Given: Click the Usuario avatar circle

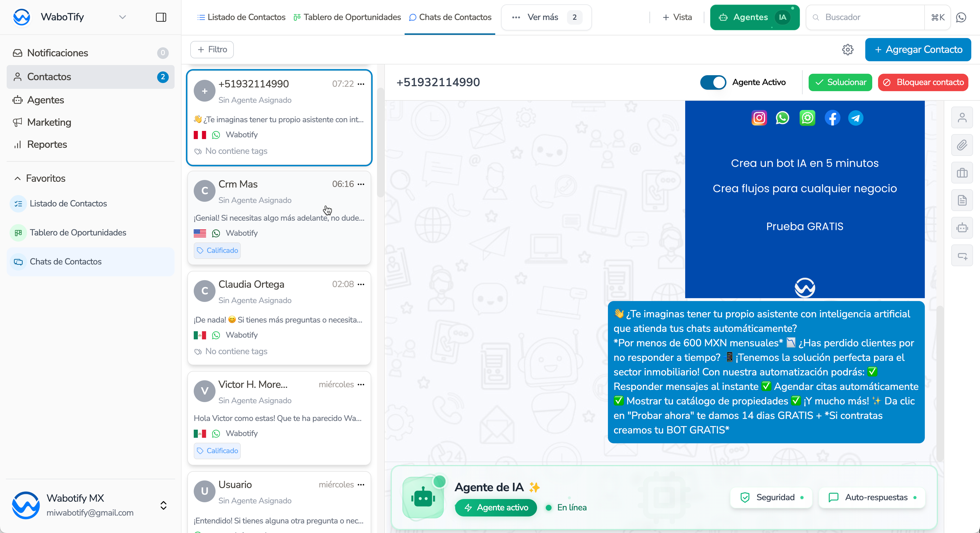Looking at the screenshot, I should [x=205, y=491].
